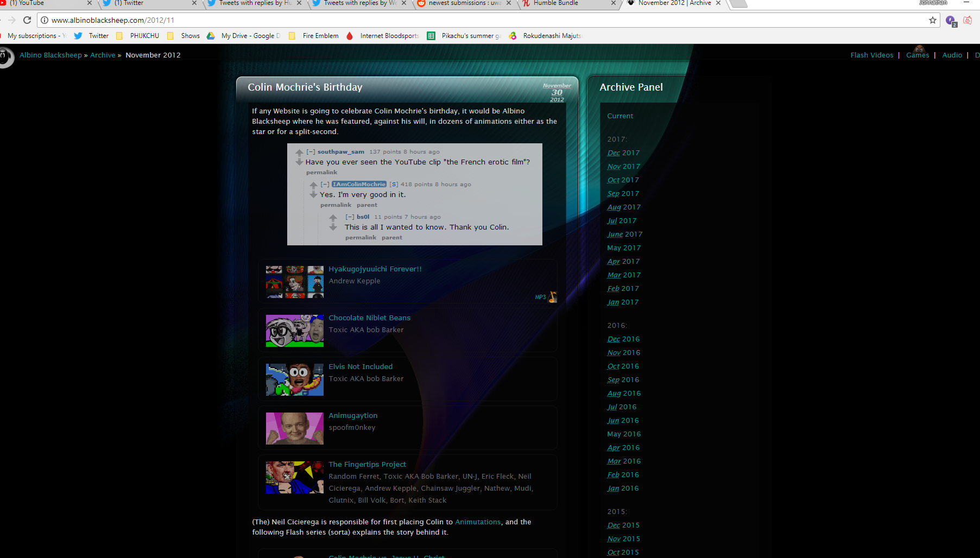
Task: Open the Nov 2016 archive link
Action: (x=624, y=353)
